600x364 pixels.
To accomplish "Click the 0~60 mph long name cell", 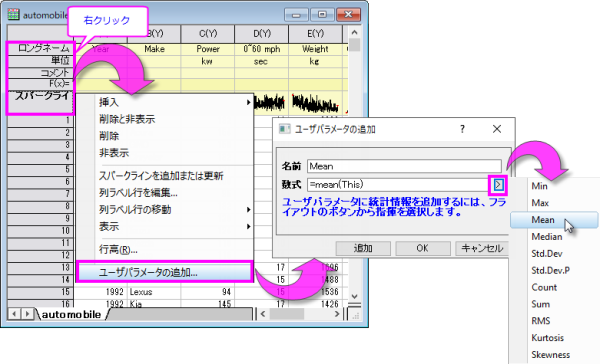I will [262, 49].
